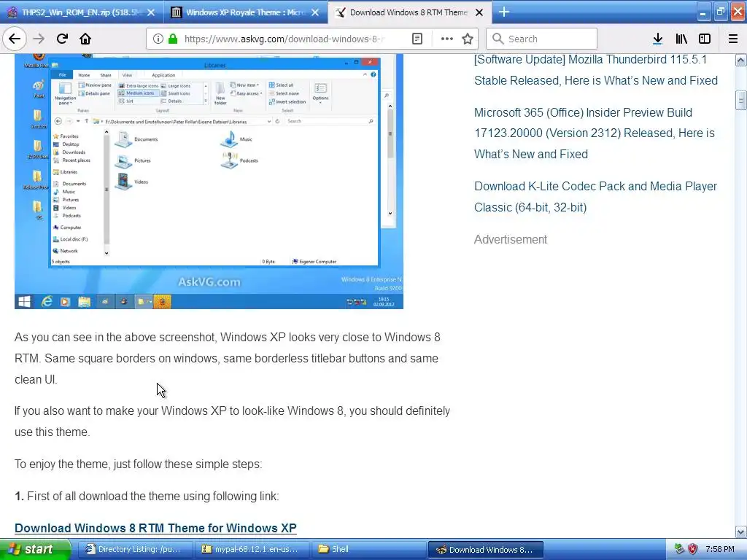Open Microsoft 365 Insider Preview Build link
Viewport: 747px width, 560px height.
[594, 133]
